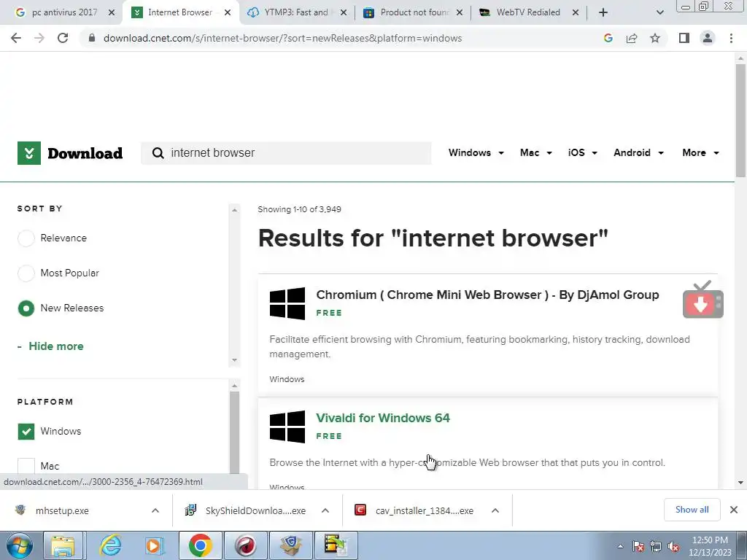Select New Releases sort option
The width and height of the screenshot is (747, 560).
click(26, 308)
